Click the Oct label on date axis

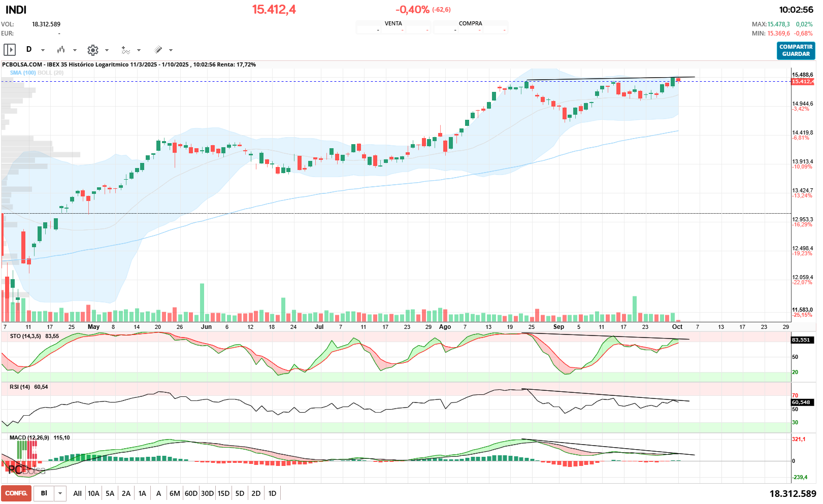point(677,327)
